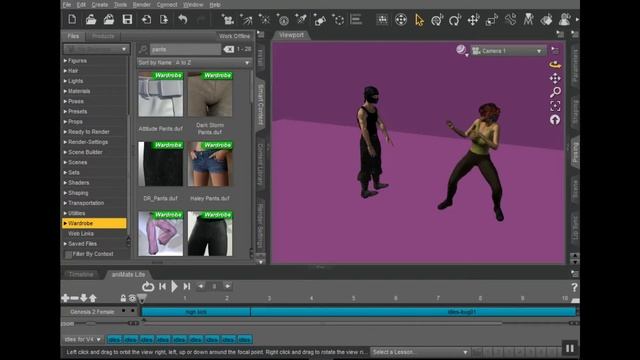Jump to animation start
The height and width of the screenshot is (360, 640).
[x=162, y=287]
